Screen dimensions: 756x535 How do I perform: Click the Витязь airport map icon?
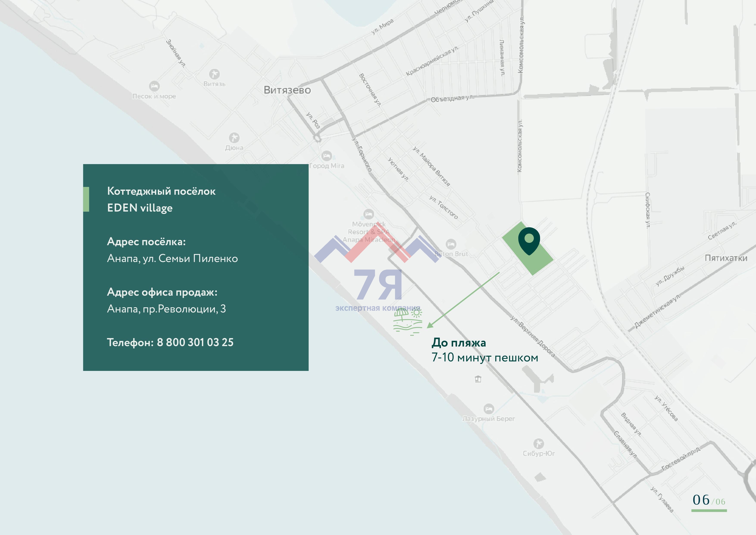pyautogui.click(x=214, y=74)
